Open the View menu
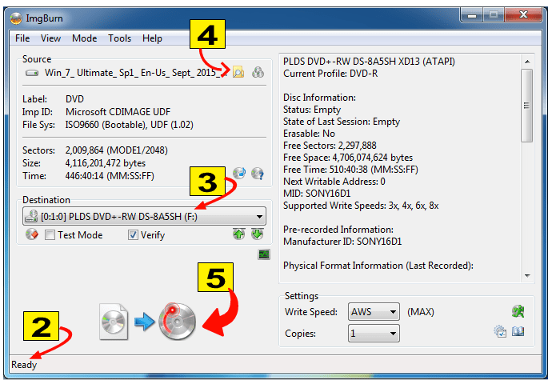 click(x=50, y=38)
